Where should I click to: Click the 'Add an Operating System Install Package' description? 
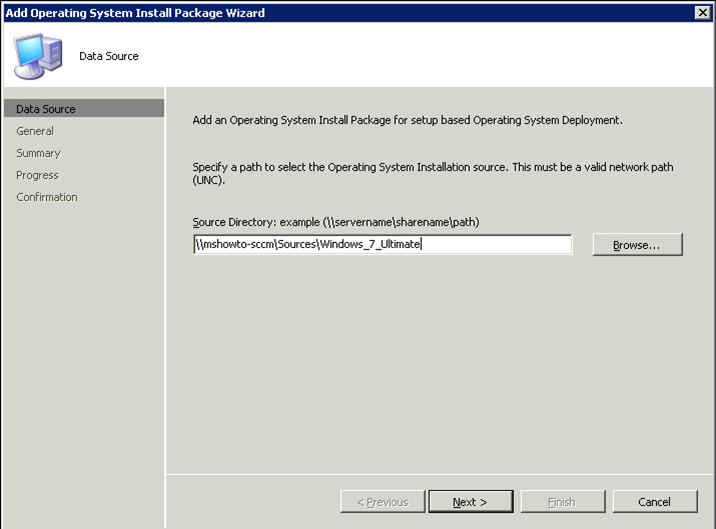click(407, 120)
